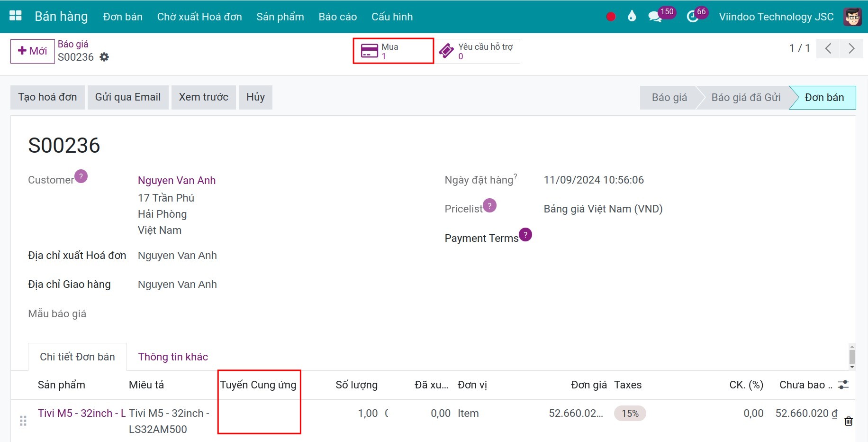The image size is (868, 442).
Task: Open Chờ xuất Hoá đơn menu
Action: click(x=199, y=17)
